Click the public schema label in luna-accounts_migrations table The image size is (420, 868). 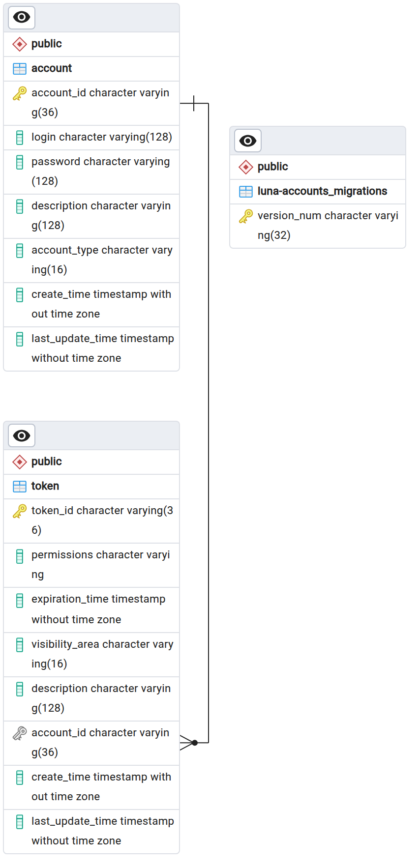coord(273,167)
